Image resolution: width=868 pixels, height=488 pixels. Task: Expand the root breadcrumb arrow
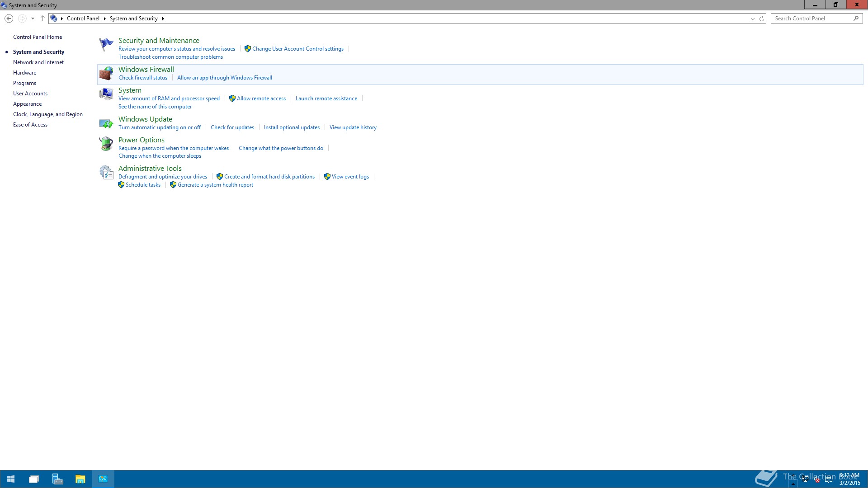(62, 19)
